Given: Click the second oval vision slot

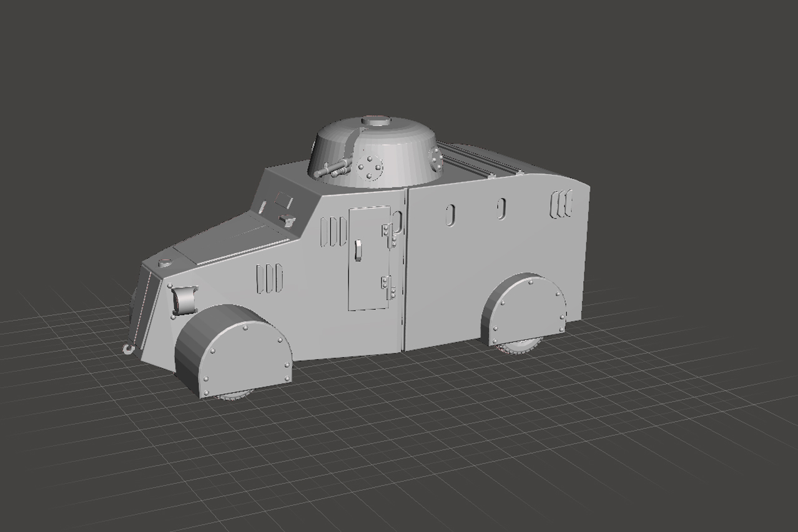Looking at the screenshot, I should pos(501,209).
